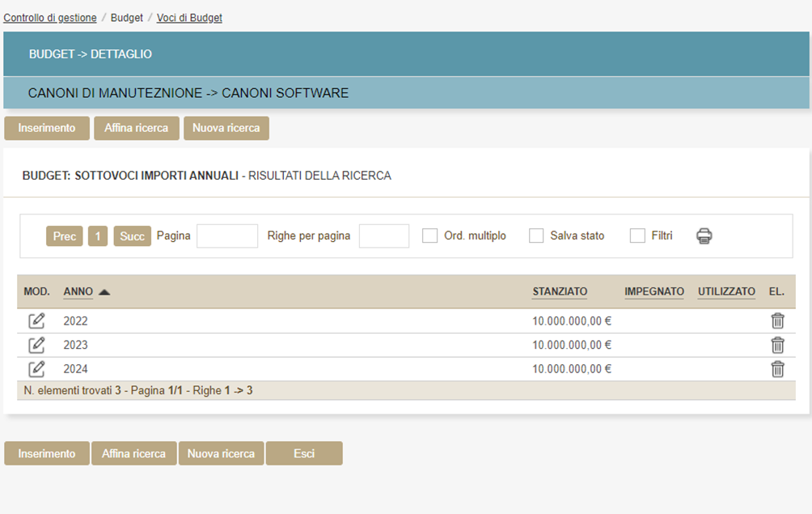Delete the 2022 budget entry
The height and width of the screenshot is (514, 812).
click(777, 321)
